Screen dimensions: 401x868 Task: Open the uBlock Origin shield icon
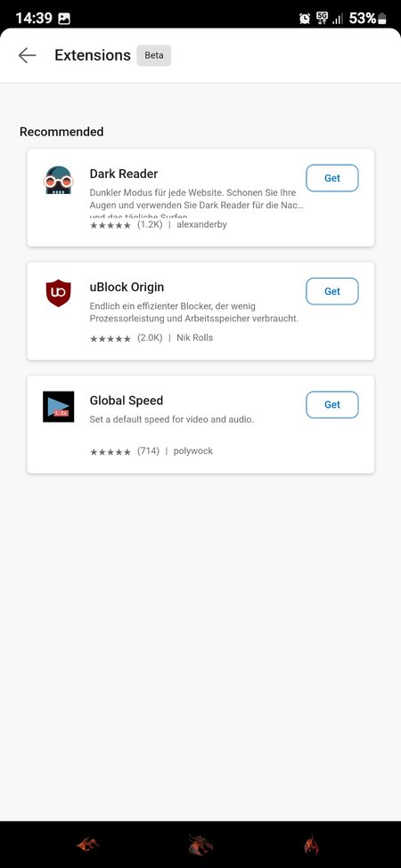[x=58, y=294]
